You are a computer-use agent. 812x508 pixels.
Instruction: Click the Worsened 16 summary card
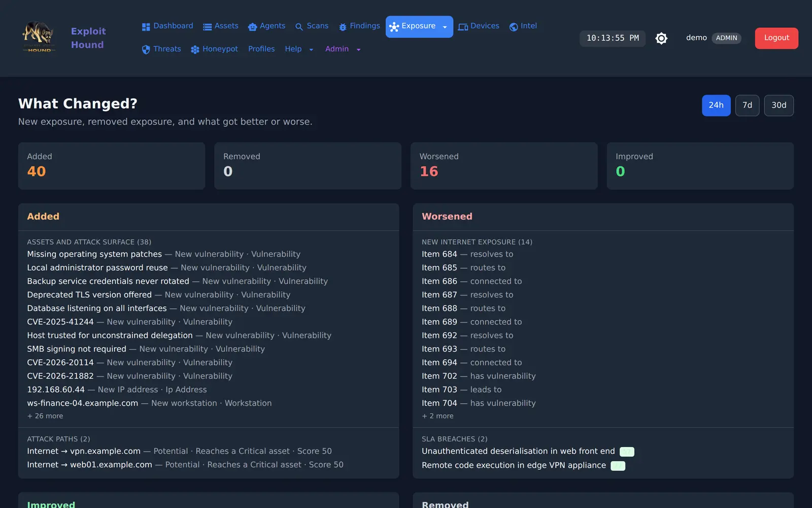pos(504,166)
